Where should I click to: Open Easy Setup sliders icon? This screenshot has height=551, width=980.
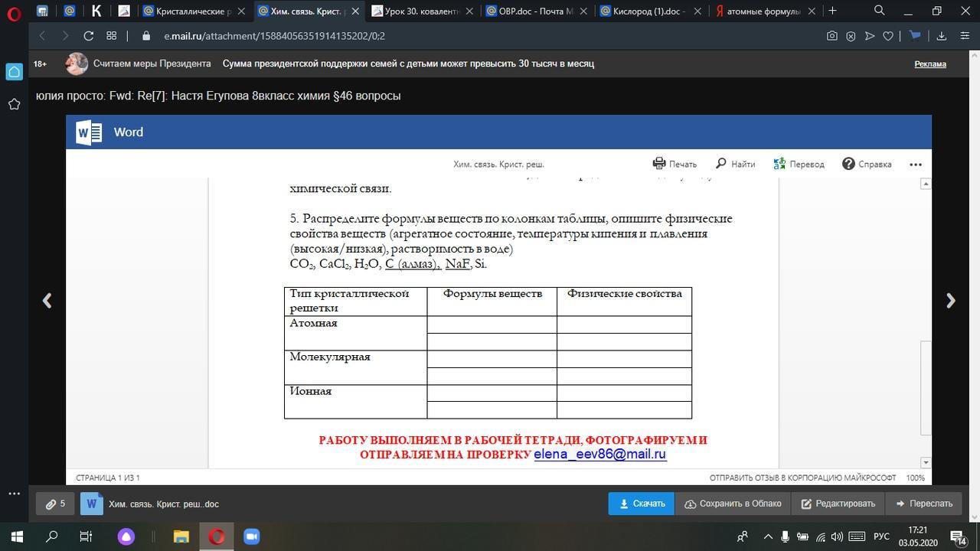965,36
